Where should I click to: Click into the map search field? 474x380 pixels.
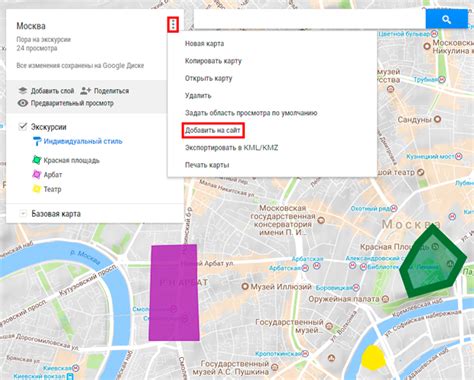point(310,19)
